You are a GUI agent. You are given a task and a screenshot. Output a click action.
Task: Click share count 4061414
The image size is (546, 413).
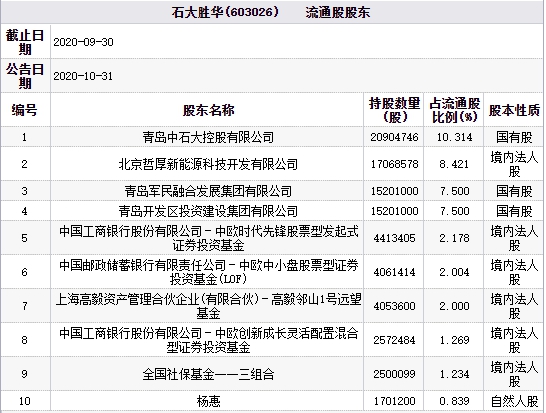(394, 272)
